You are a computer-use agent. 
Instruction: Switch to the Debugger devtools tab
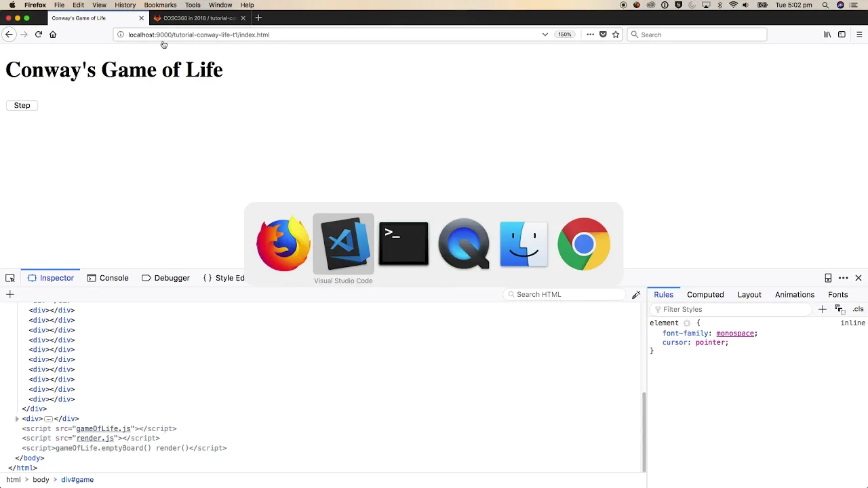point(165,278)
